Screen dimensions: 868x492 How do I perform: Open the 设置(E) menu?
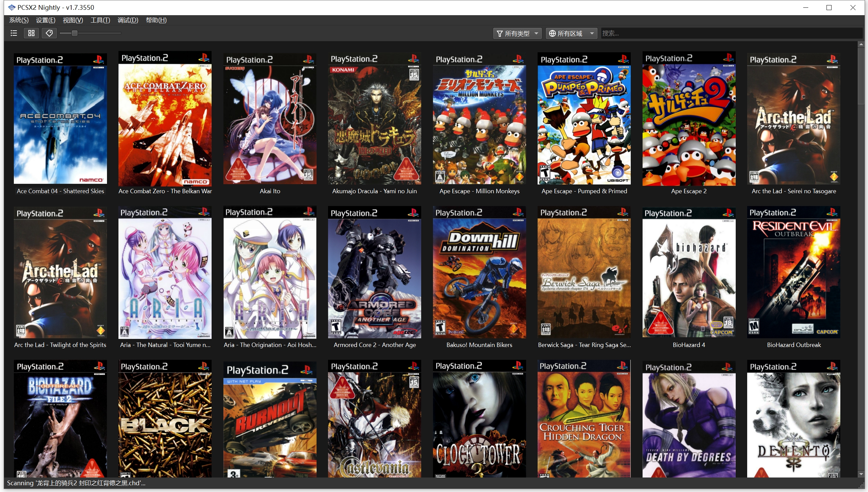(x=46, y=20)
